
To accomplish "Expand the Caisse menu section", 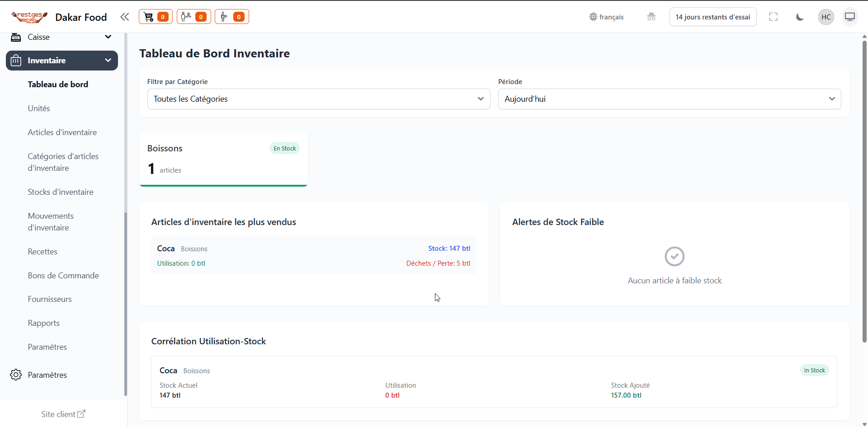I will (61, 37).
